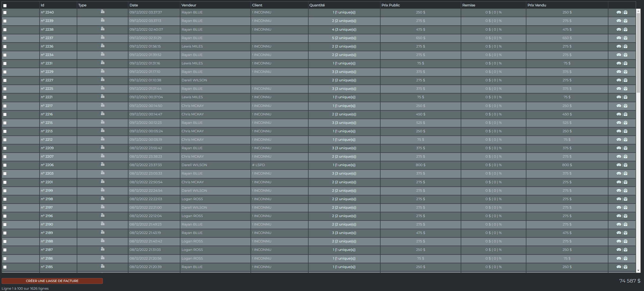Click the envelope icon on row n° 2209
The image size is (644, 291).
coord(626,148)
